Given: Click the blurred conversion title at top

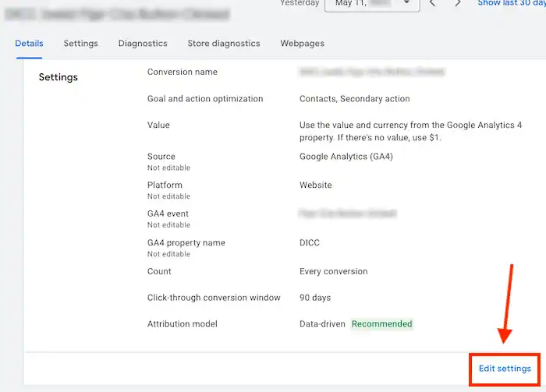Looking at the screenshot, I should (117, 14).
